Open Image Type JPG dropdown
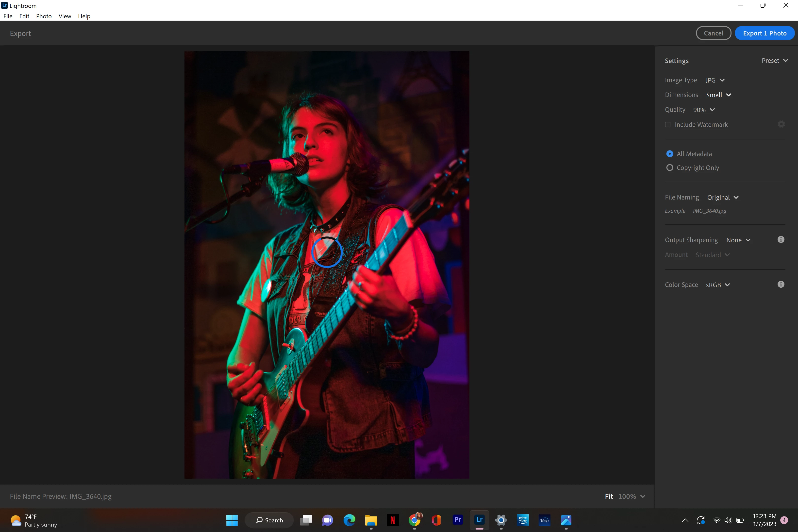The image size is (798, 532). click(715, 80)
